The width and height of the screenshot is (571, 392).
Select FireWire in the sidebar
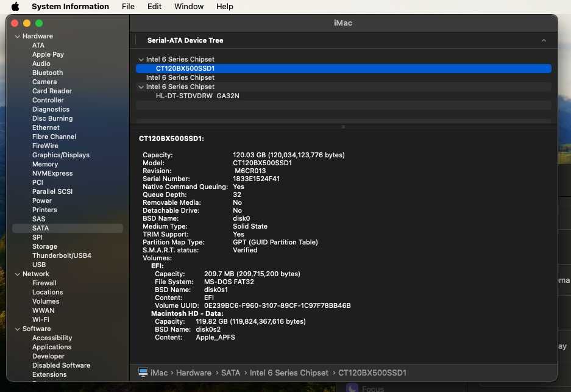(x=45, y=146)
